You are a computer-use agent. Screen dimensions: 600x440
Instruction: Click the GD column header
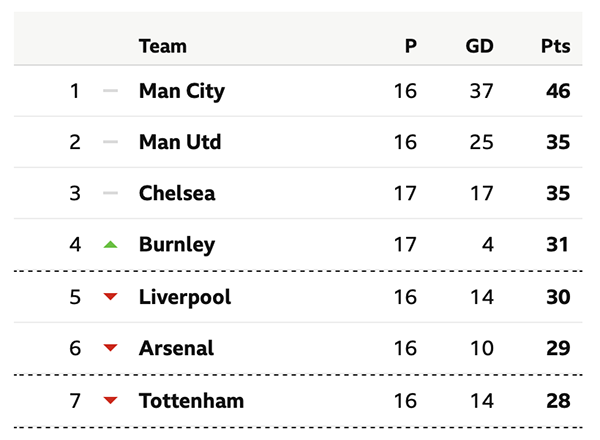pos(480,46)
